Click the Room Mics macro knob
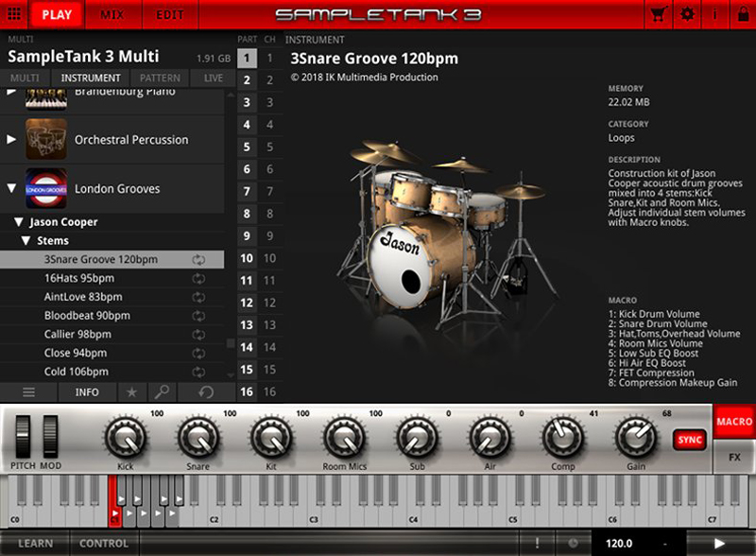The height and width of the screenshot is (556, 756). [x=344, y=438]
